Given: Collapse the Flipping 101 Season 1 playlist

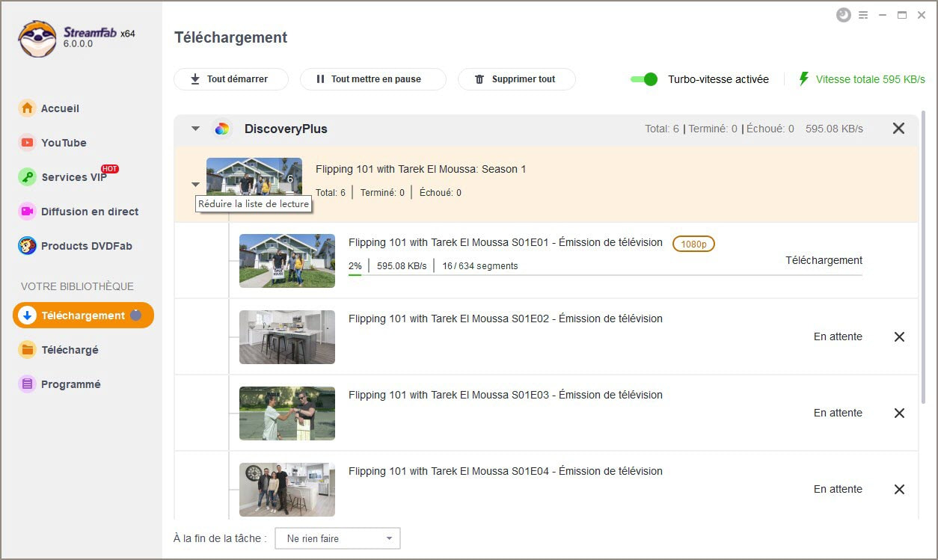Looking at the screenshot, I should [x=195, y=184].
